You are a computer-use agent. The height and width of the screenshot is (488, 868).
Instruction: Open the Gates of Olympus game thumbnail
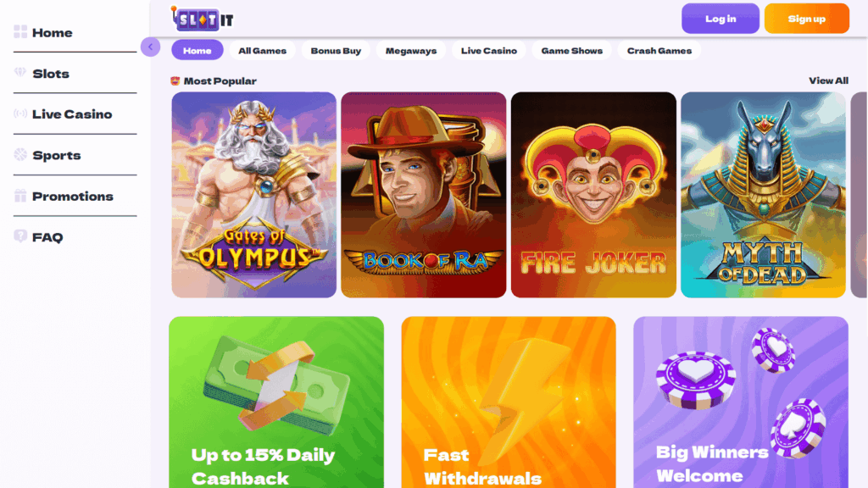pos(254,195)
